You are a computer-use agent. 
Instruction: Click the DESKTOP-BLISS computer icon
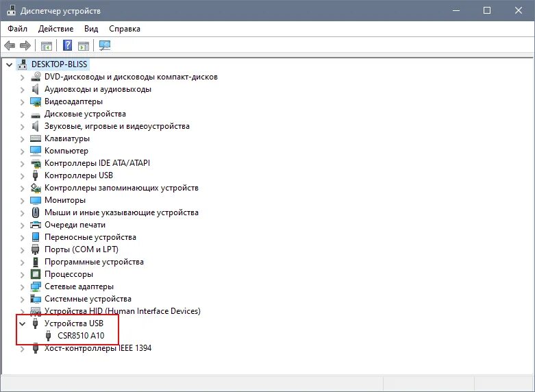pos(22,64)
